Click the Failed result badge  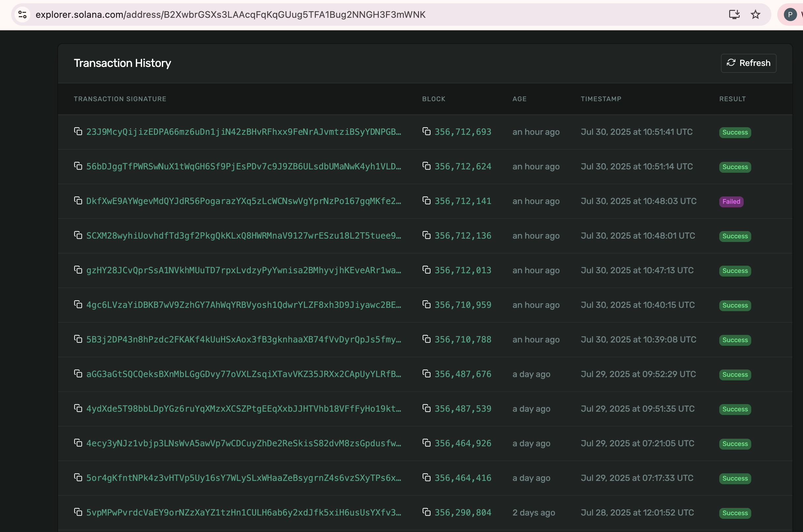point(731,201)
